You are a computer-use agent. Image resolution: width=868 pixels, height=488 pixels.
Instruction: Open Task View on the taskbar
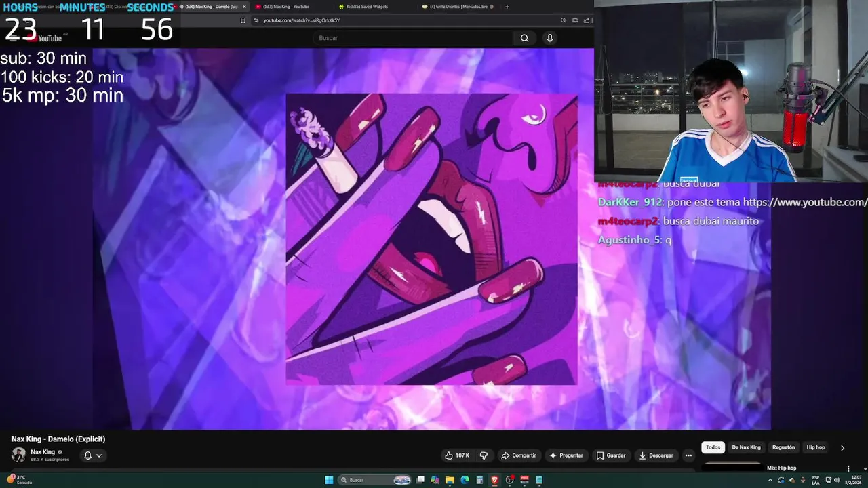420,480
